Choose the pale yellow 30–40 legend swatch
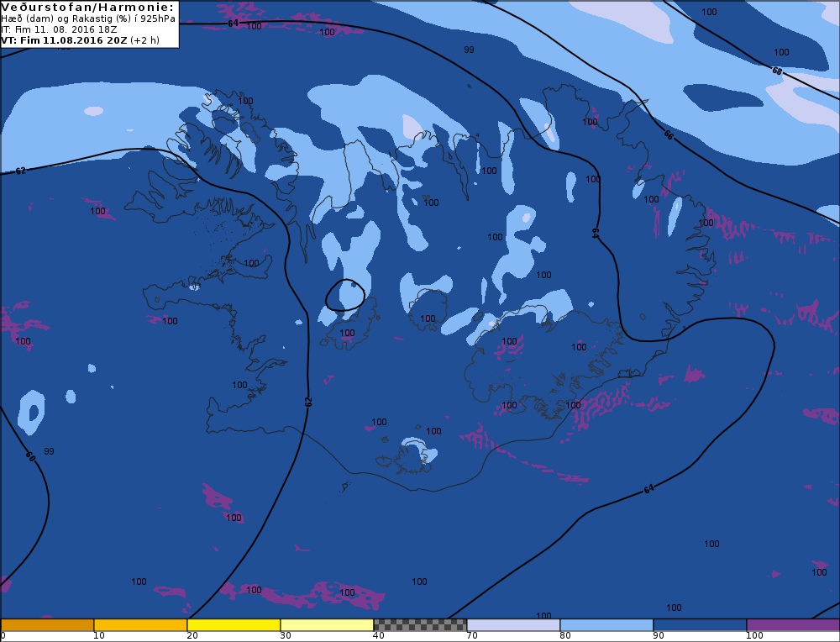The height and width of the screenshot is (642, 840). coord(327,625)
